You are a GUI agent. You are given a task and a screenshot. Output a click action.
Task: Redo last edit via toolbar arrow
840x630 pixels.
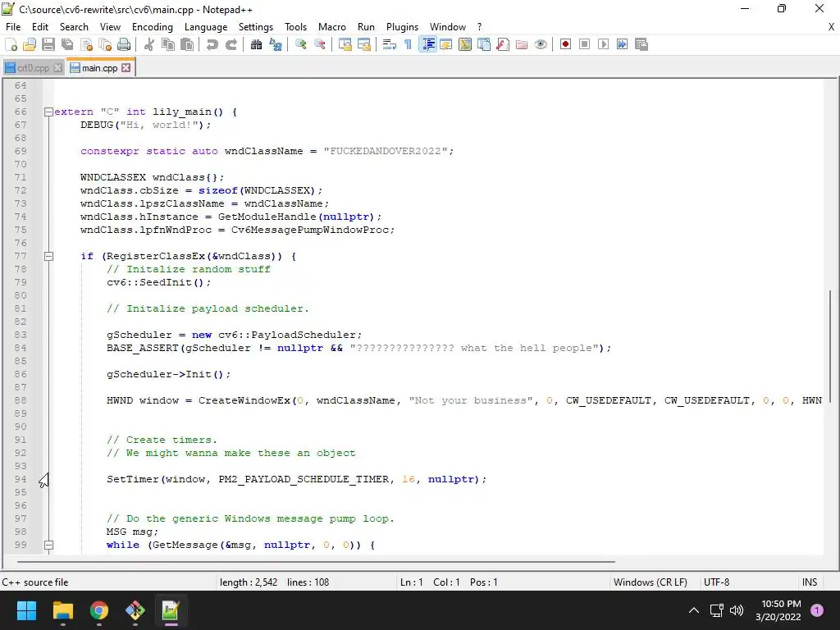pos(231,44)
